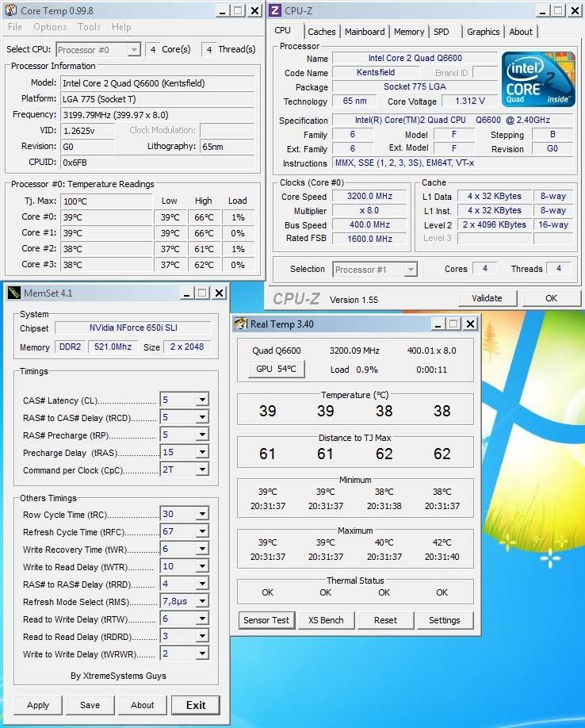Click the Save button in MemSet

(90, 705)
